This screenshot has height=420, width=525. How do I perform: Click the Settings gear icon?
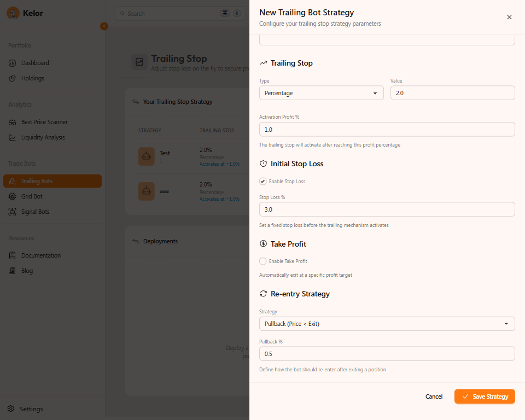click(11, 409)
